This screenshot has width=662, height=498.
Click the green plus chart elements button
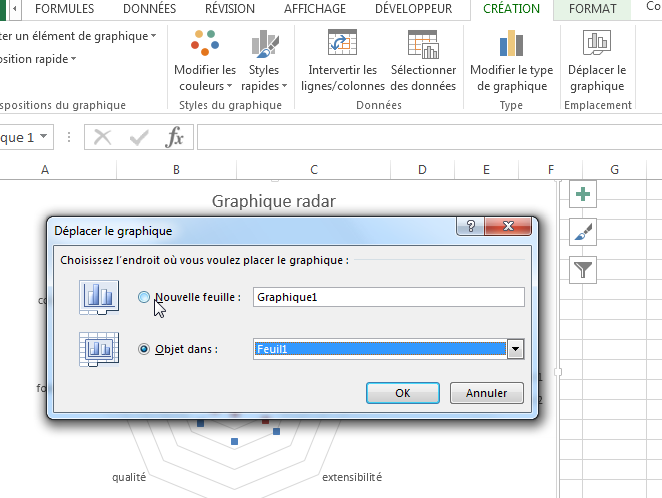(x=582, y=194)
